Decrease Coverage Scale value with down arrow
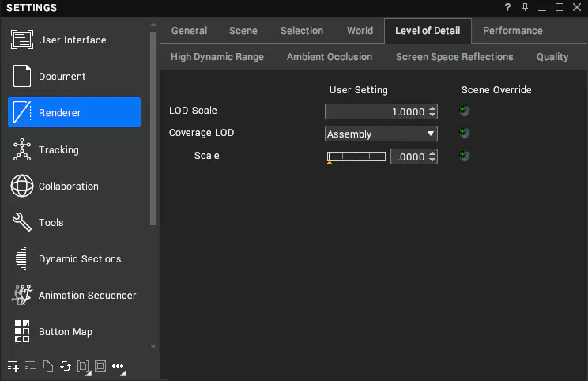The width and height of the screenshot is (588, 381). pyautogui.click(x=432, y=160)
